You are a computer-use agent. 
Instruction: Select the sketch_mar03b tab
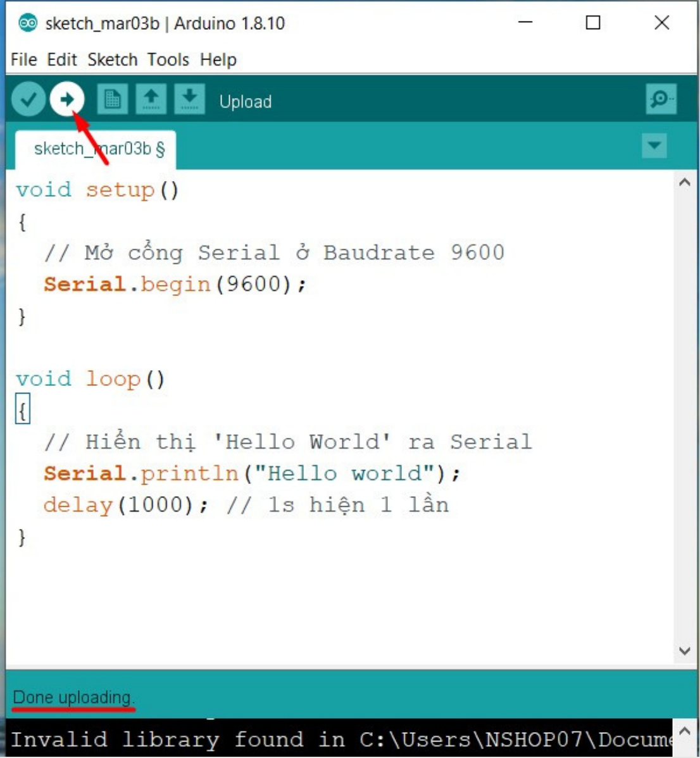pos(98,149)
